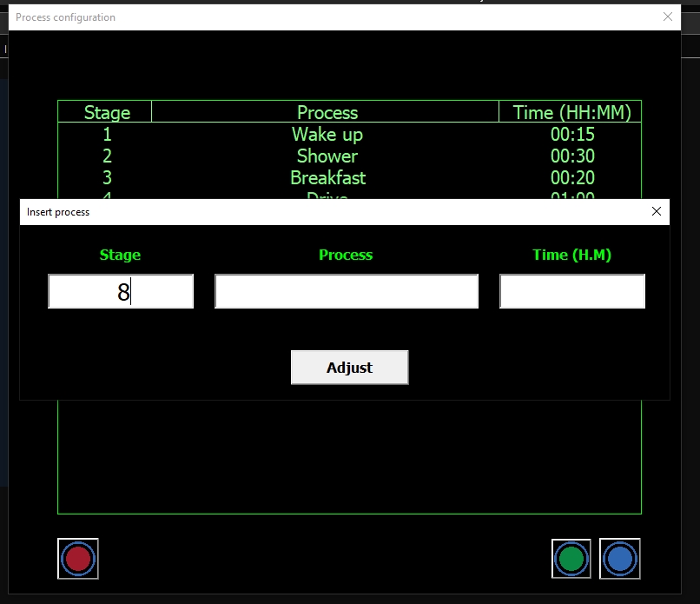The image size is (700, 604).
Task: Select the 'Breakfast' process cell
Action: coord(327,178)
